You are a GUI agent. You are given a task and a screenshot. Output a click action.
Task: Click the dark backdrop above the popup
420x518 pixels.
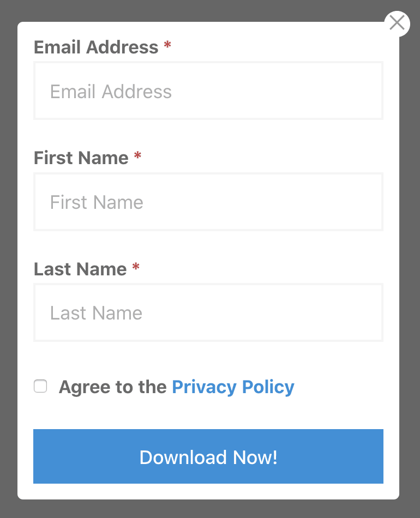(210, 10)
